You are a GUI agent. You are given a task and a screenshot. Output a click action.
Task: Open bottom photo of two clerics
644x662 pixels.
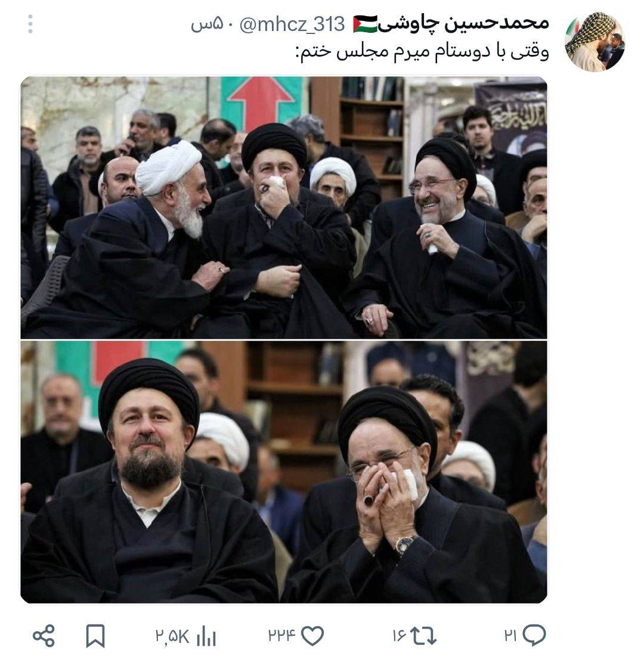point(284,472)
